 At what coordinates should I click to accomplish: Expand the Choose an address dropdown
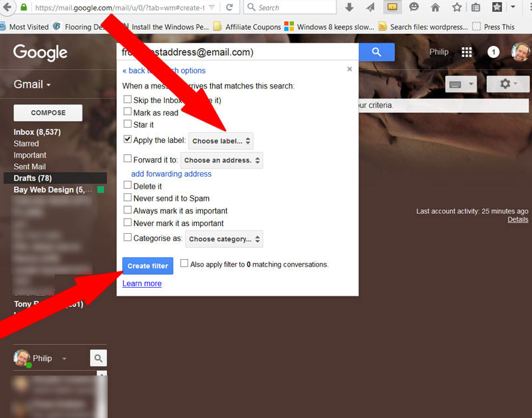pos(221,160)
